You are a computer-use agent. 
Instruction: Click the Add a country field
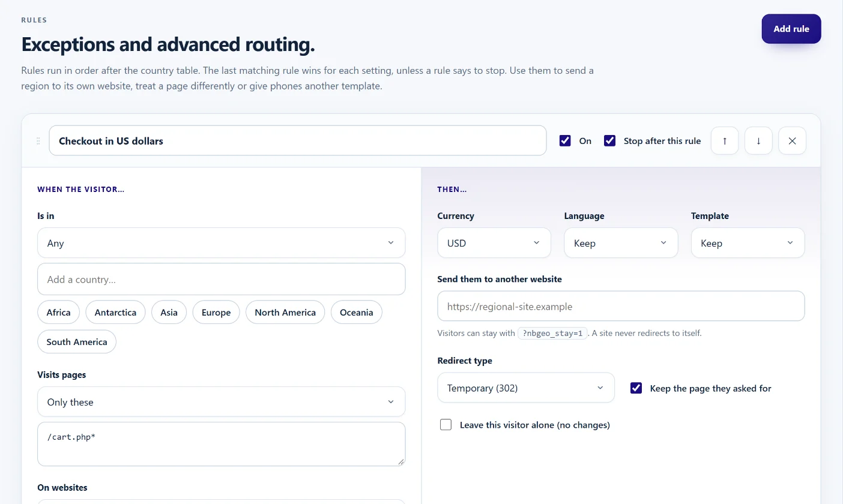click(221, 279)
